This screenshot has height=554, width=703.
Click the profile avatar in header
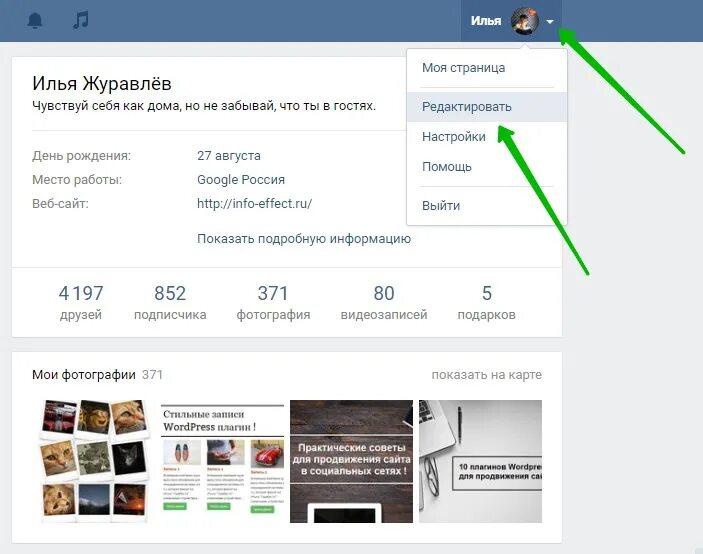pyautogui.click(x=525, y=21)
